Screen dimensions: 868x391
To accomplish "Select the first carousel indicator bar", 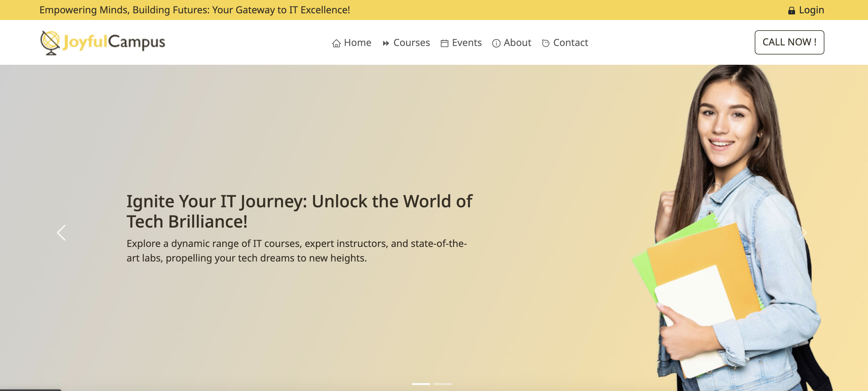I will [x=420, y=384].
